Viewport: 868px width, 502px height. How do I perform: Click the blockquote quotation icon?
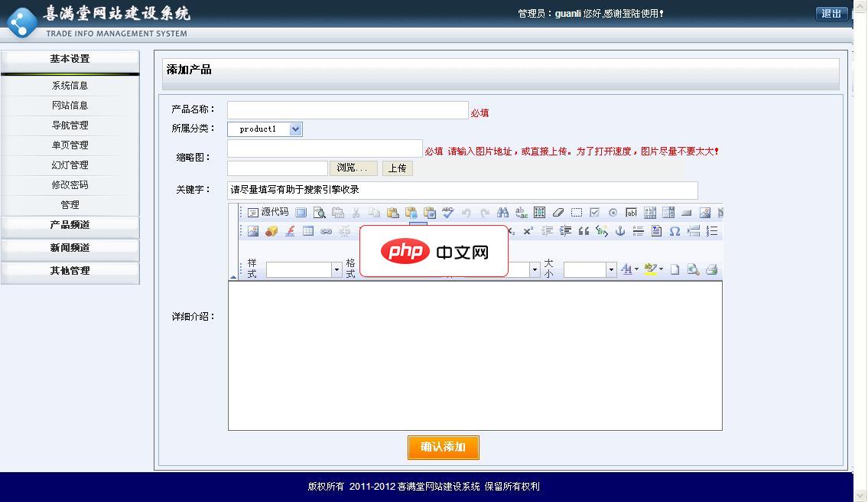coord(584,231)
